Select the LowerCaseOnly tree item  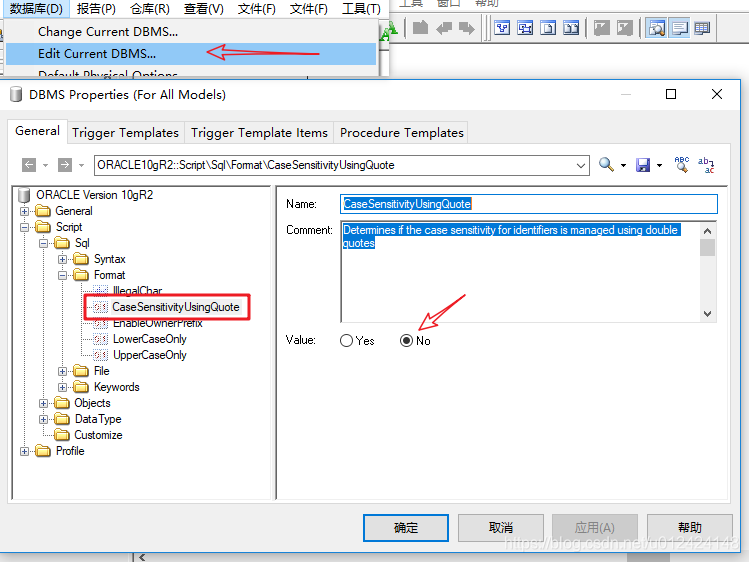[150, 339]
